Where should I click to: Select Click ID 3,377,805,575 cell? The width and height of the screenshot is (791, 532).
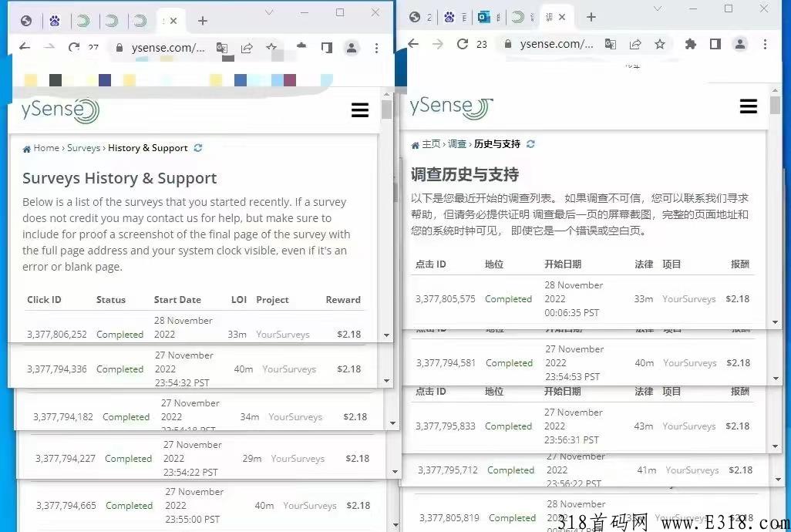pyautogui.click(x=446, y=299)
